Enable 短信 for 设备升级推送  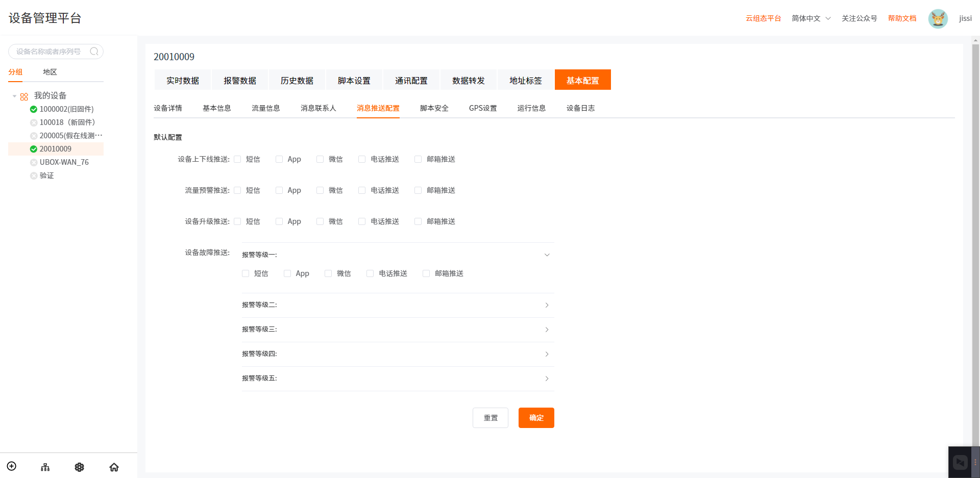(237, 221)
